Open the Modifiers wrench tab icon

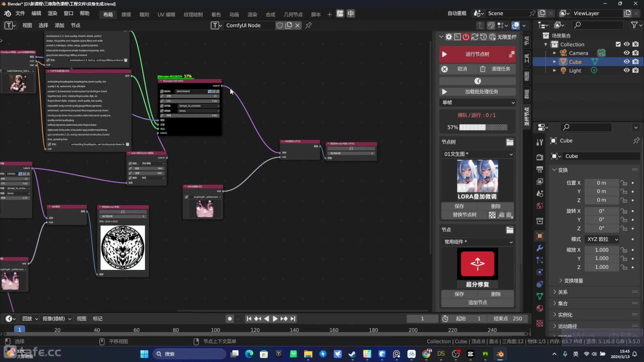coord(540,248)
